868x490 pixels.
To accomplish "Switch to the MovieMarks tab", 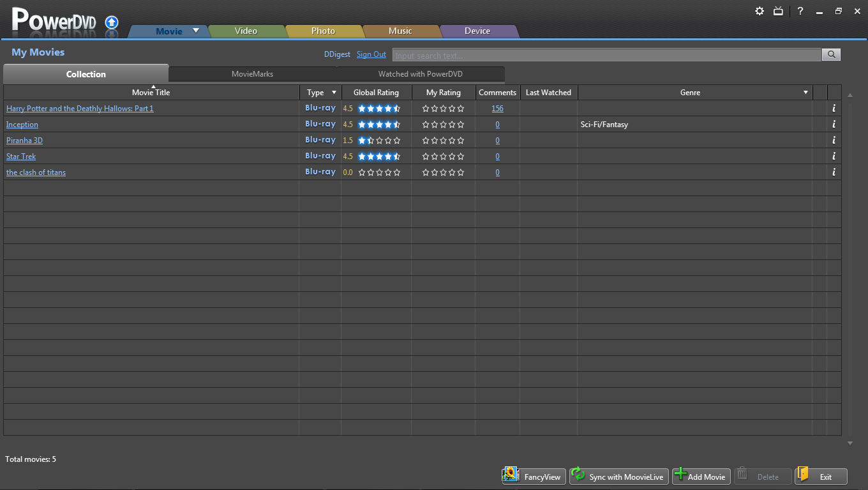I will pyautogui.click(x=252, y=74).
